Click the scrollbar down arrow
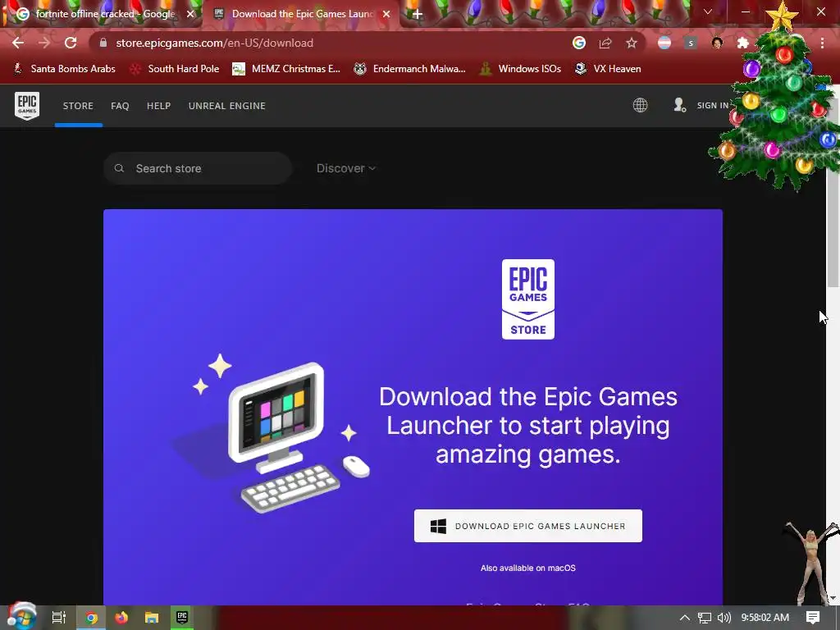 [833, 598]
